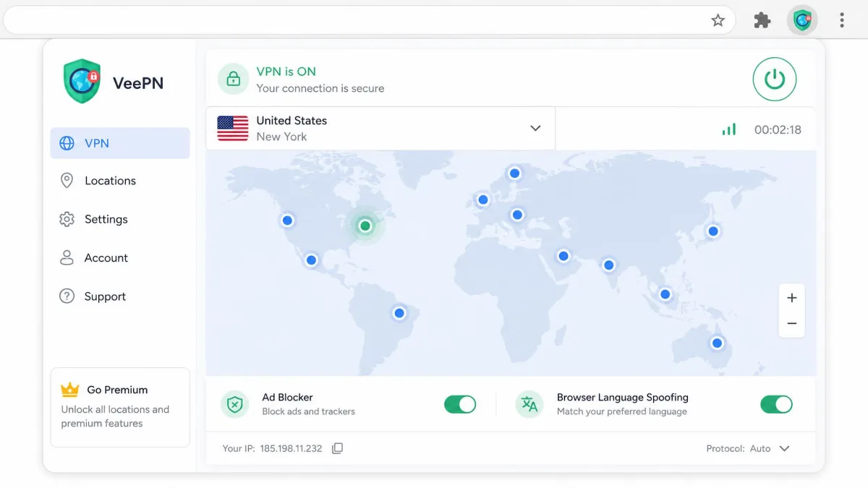
Task: Select the Japan server dot on map
Action: tap(713, 231)
